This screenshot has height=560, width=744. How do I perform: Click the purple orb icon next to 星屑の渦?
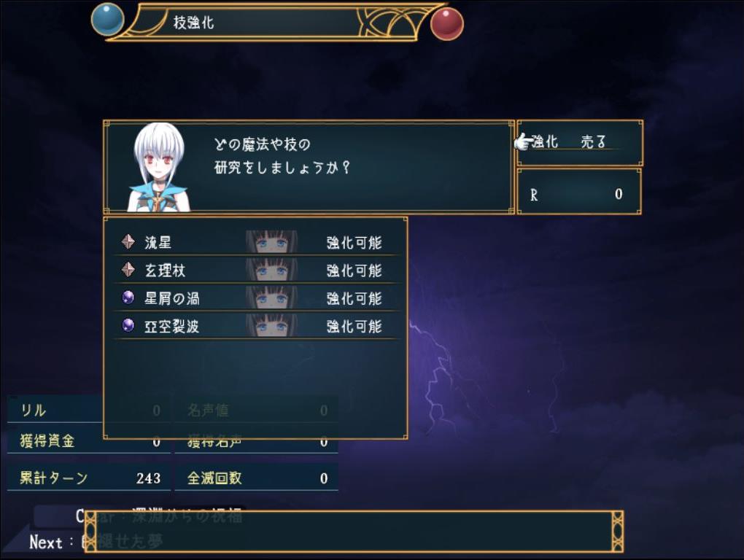(128, 297)
